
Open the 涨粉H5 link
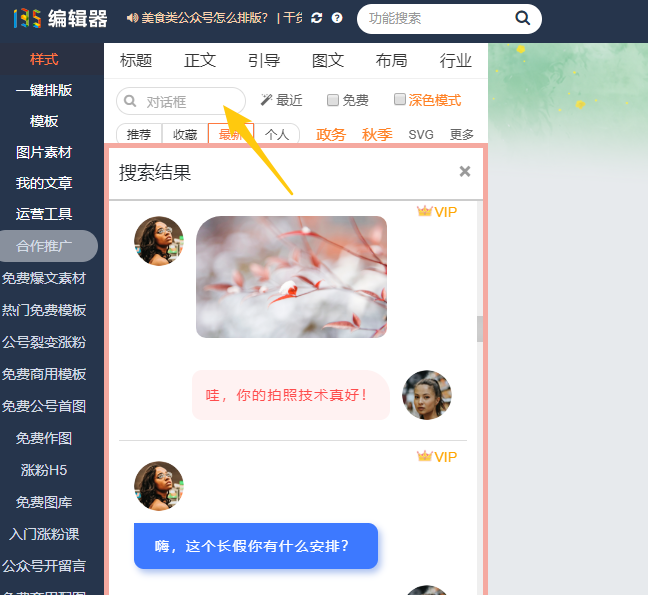pyautogui.click(x=44, y=470)
